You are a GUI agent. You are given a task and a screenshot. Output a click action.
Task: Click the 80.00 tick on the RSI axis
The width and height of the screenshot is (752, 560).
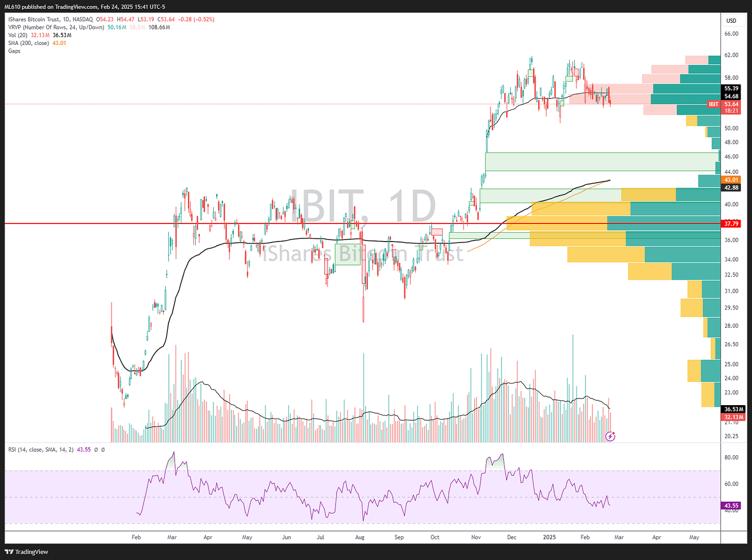[x=731, y=457]
